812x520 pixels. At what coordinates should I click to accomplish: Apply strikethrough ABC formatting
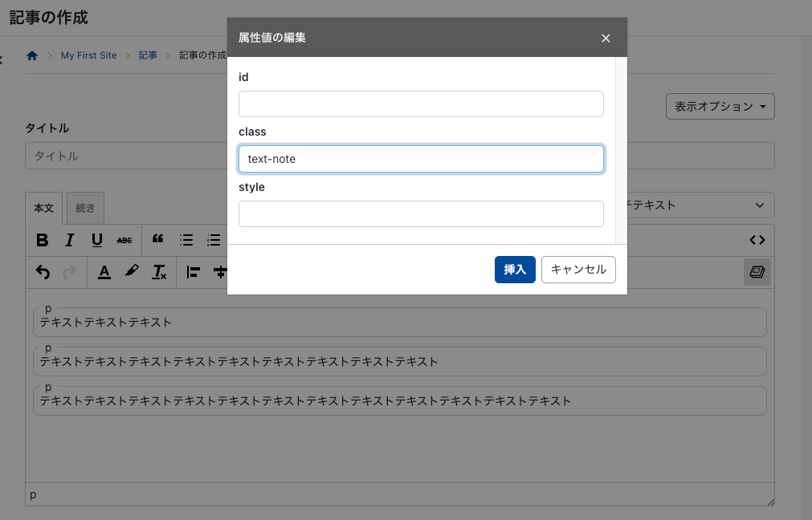coord(124,240)
